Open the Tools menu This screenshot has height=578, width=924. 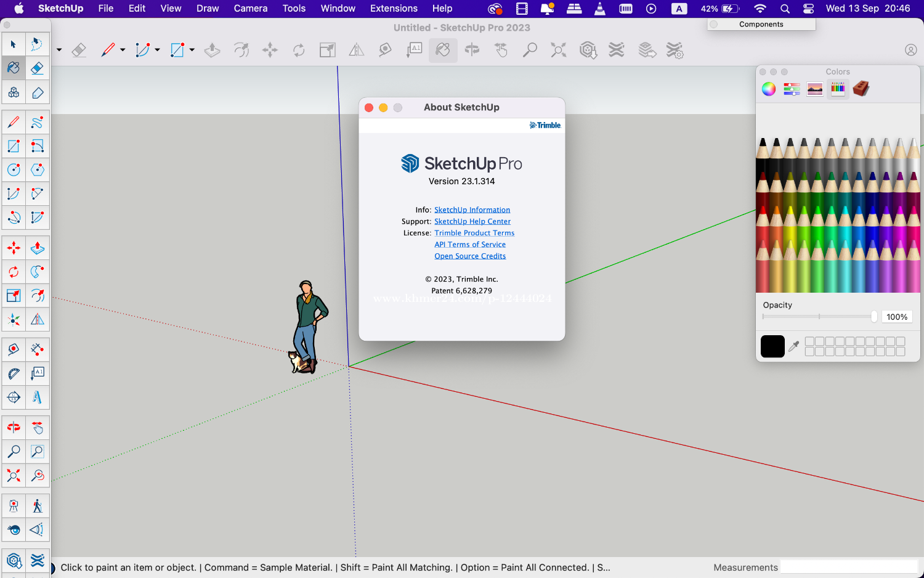[294, 9]
